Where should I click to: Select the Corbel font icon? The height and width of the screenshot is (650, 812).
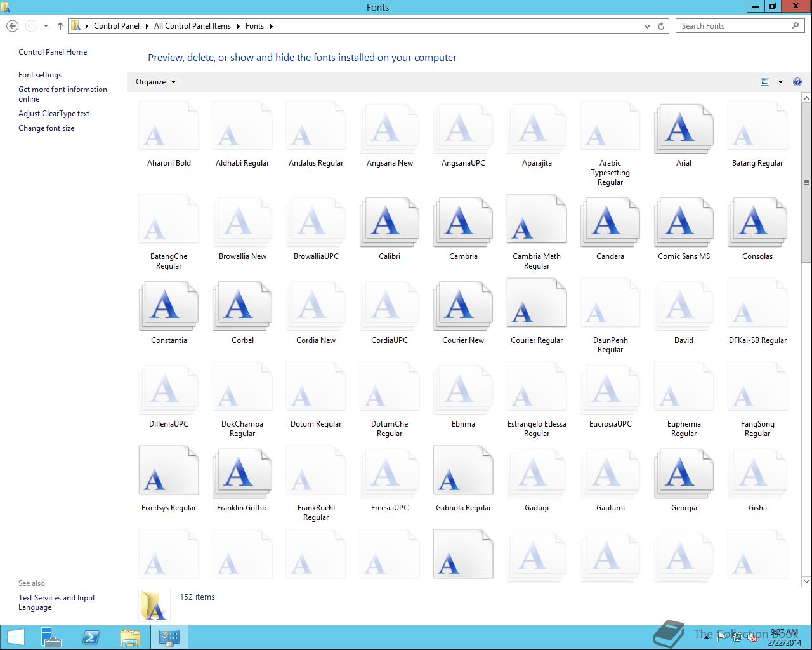(242, 307)
